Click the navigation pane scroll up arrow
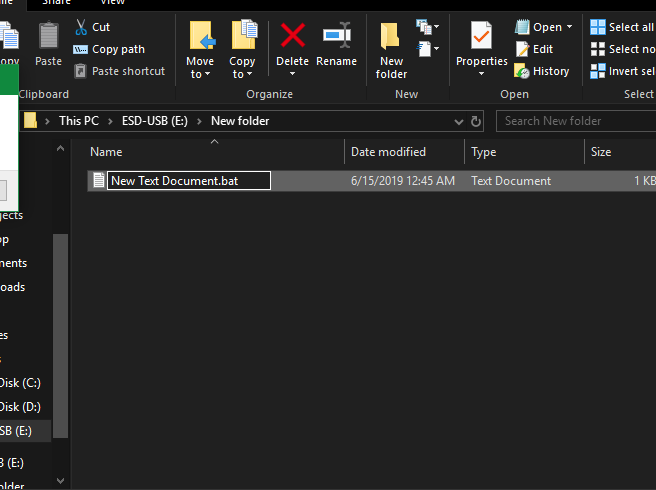The image size is (656, 490). click(60, 149)
